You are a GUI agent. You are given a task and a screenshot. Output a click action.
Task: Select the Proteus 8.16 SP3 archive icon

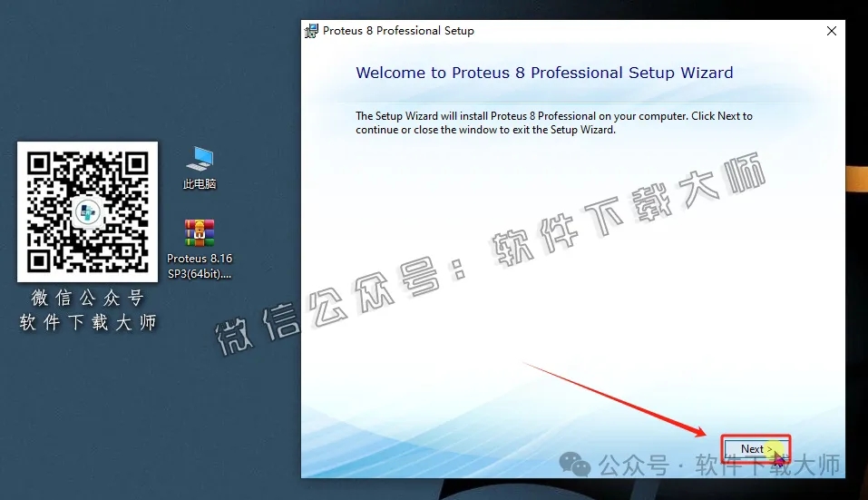tap(200, 250)
